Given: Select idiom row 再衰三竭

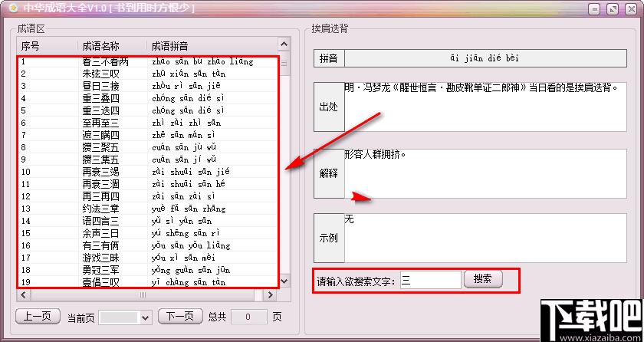Looking at the screenshot, I should click(x=147, y=172).
